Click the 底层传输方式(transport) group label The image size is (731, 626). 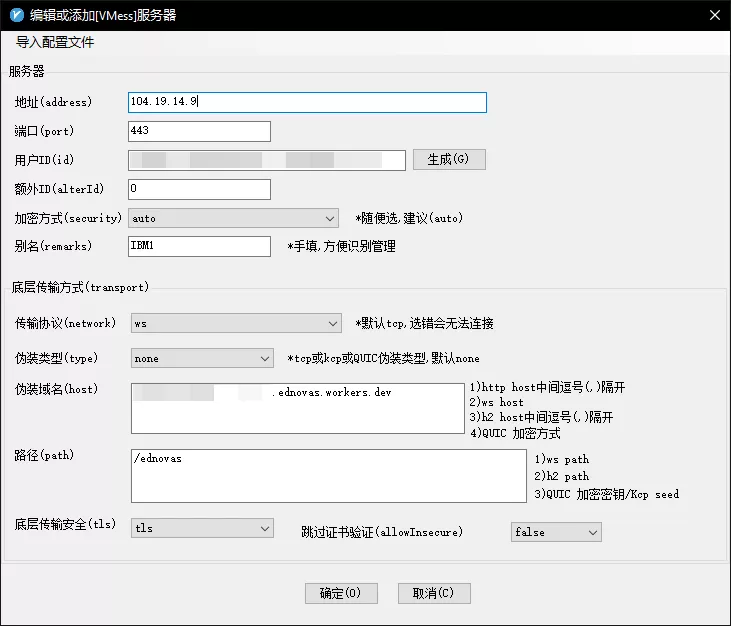coord(80,287)
